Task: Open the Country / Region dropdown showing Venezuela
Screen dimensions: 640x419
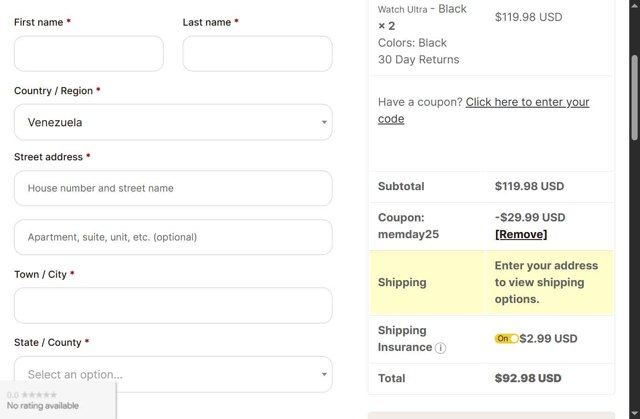Action: pyautogui.click(x=173, y=122)
